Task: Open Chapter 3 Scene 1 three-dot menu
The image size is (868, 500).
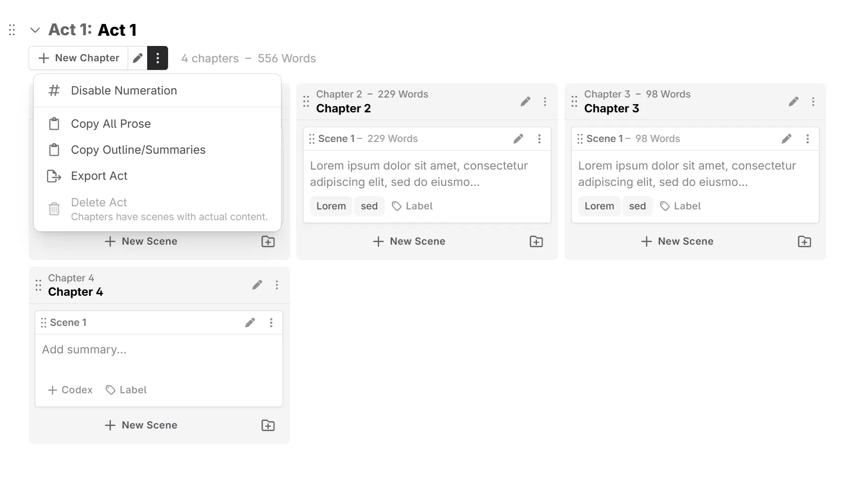Action: (x=808, y=139)
